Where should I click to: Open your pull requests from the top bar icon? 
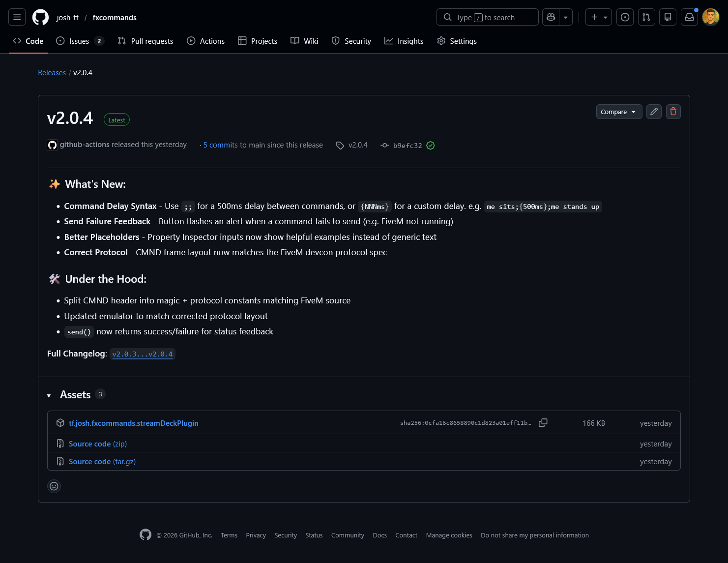[646, 17]
